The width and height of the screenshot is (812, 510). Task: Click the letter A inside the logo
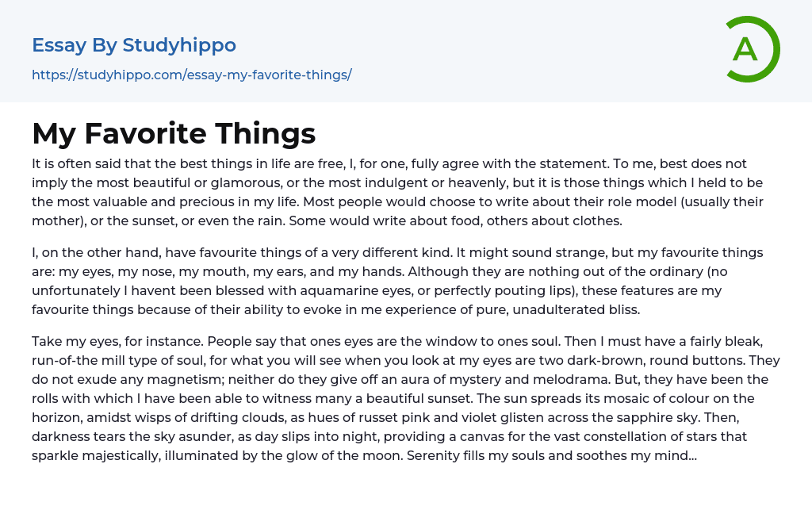[745, 50]
